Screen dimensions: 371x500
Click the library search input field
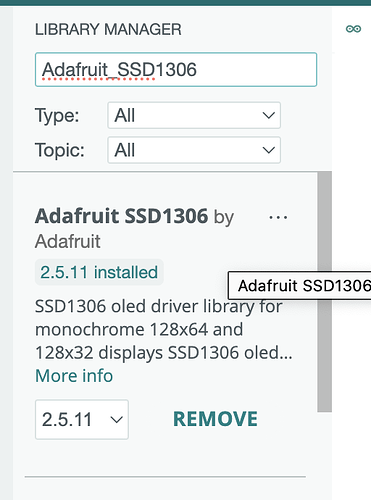176,70
